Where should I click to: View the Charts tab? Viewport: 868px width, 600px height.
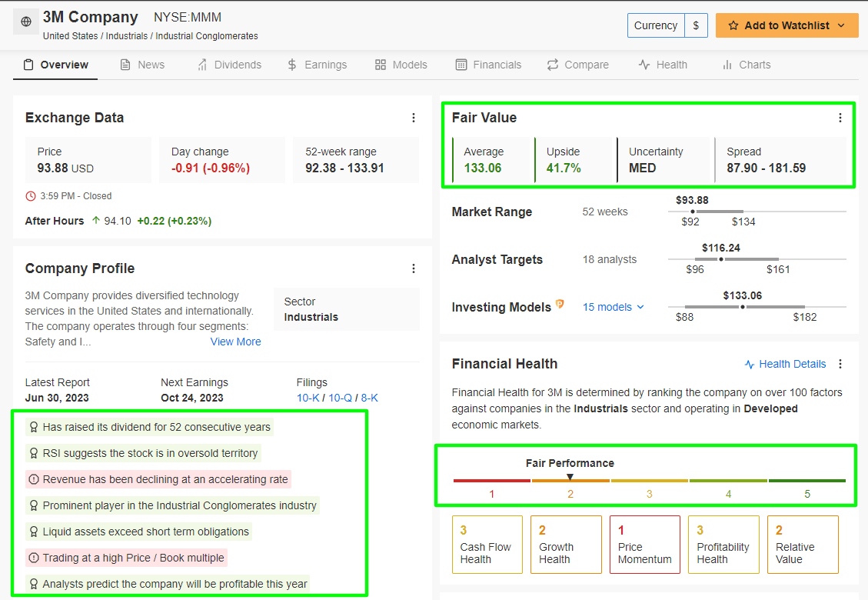coord(747,65)
